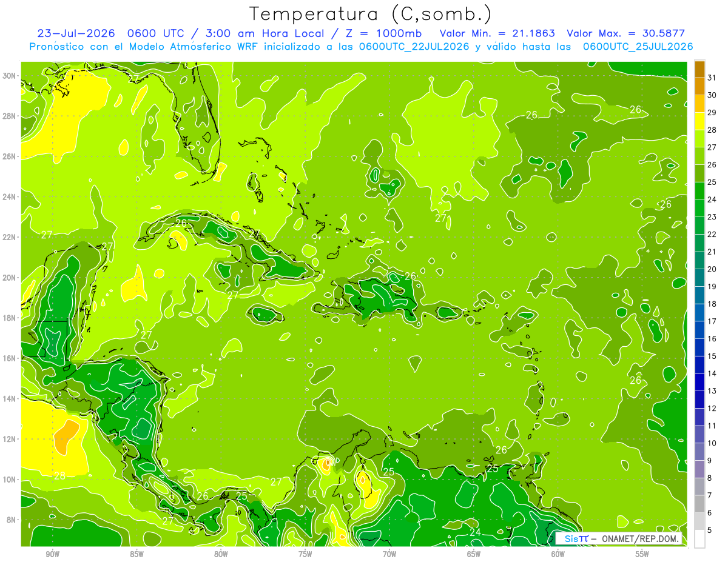
Task: Click the color bar label "31"
Action: coord(712,78)
